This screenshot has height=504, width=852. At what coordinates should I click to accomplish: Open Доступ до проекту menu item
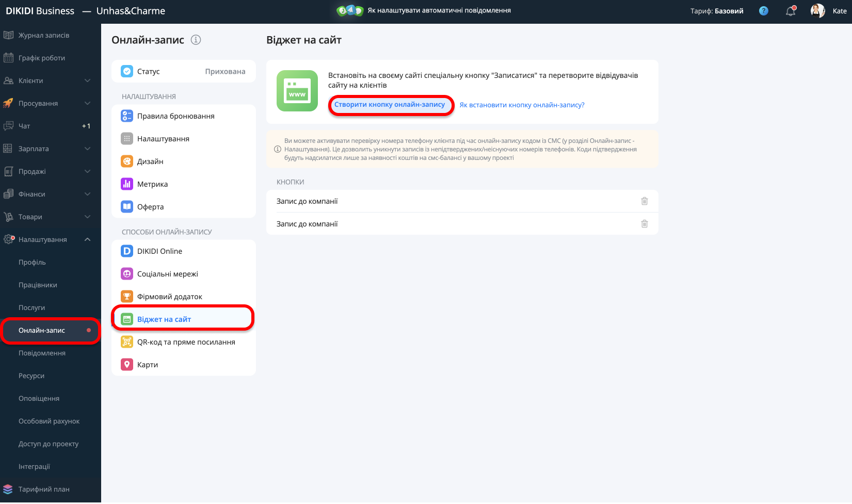(x=49, y=444)
